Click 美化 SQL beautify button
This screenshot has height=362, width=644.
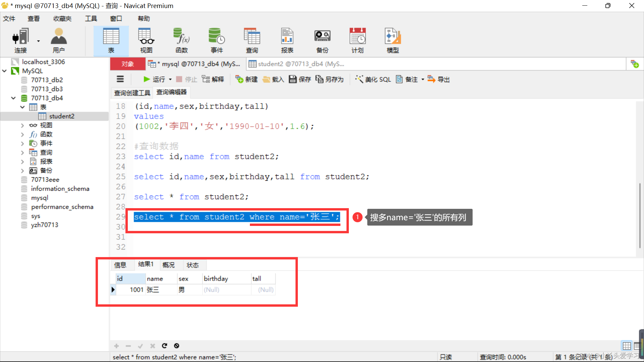tap(373, 79)
